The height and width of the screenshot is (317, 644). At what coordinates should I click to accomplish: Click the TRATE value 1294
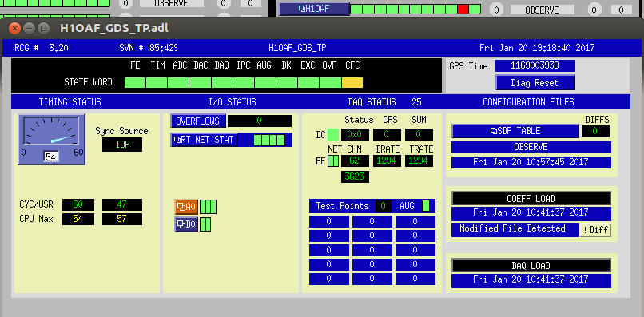tap(419, 160)
